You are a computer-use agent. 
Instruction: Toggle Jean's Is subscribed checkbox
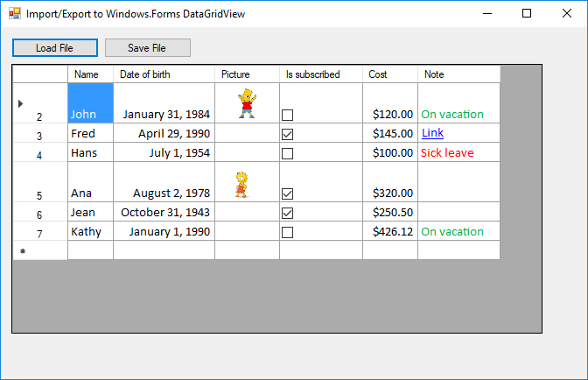(x=287, y=213)
